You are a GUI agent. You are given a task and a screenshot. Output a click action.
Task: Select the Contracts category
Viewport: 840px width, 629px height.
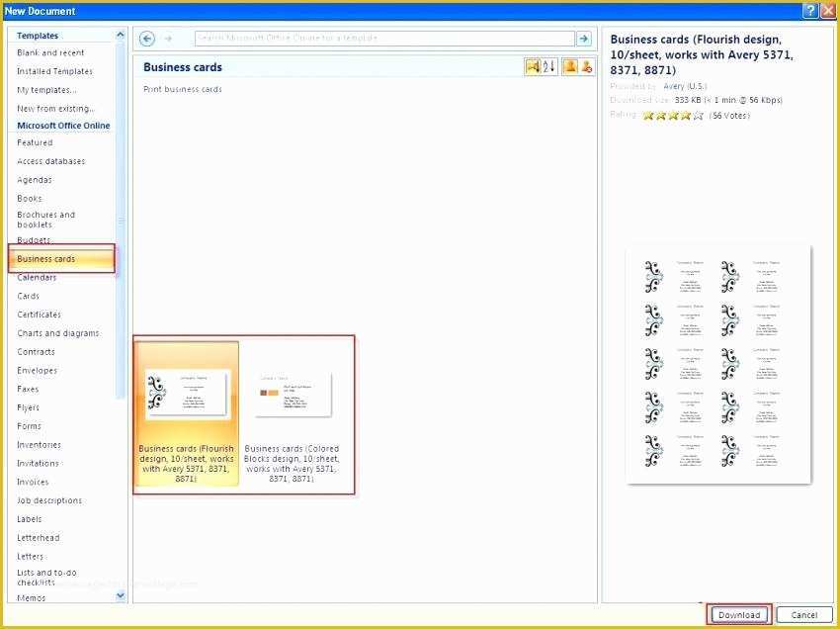click(36, 352)
